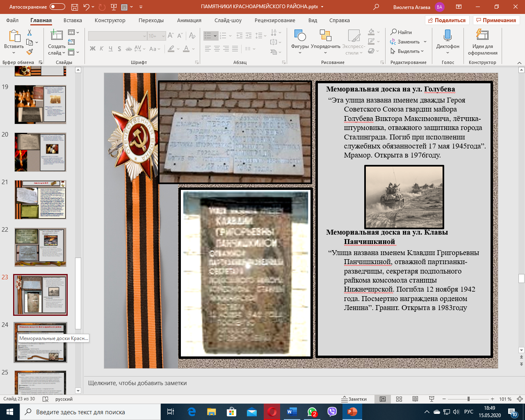Toggle Notes (Заметки) pane in status bar
Image resolution: width=525 pixels, height=420 pixels.
coord(354,399)
